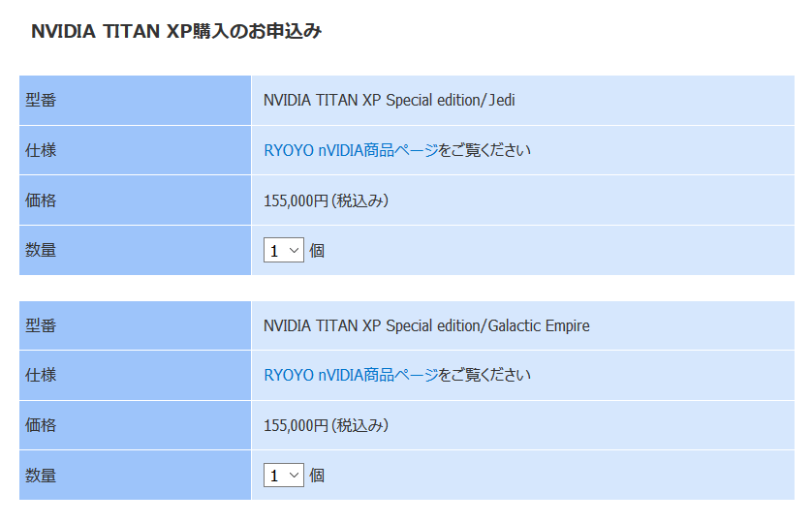Click the 数量 label in Galactic Empire table
812x523 pixels.
[x=41, y=475]
